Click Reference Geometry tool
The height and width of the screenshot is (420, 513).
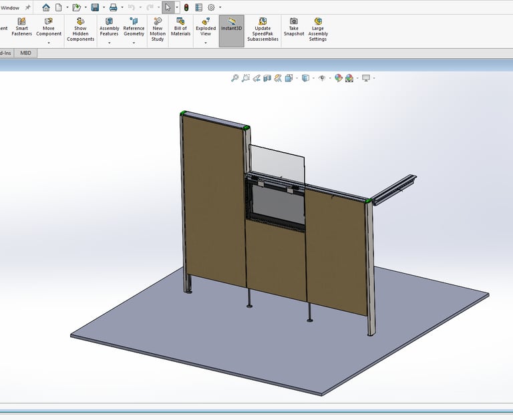tap(134, 27)
